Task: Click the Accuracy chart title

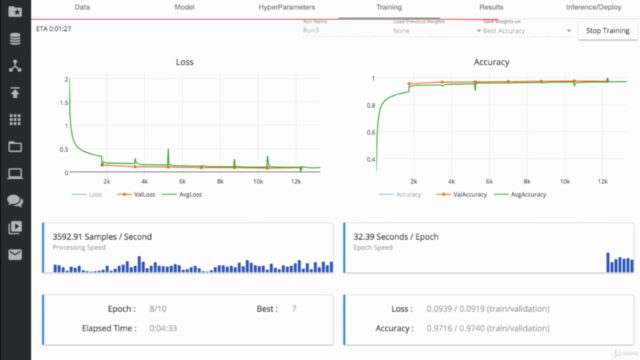Action: tap(491, 62)
